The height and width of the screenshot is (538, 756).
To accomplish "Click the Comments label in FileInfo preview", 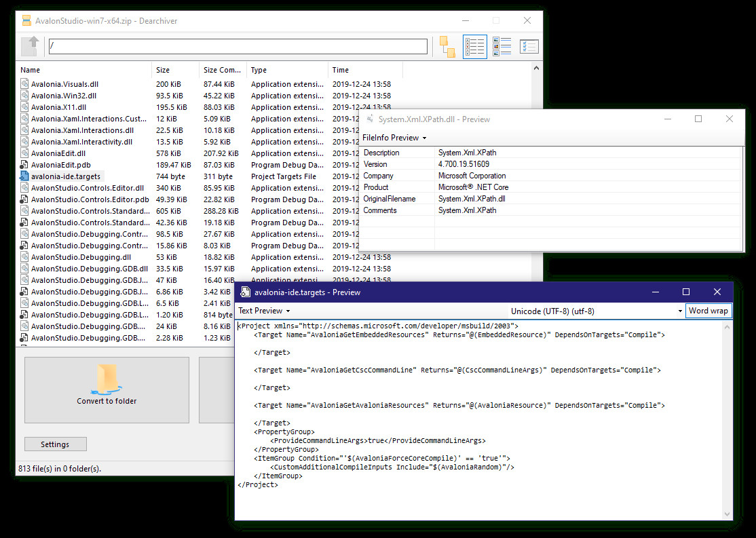I will [x=380, y=210].
